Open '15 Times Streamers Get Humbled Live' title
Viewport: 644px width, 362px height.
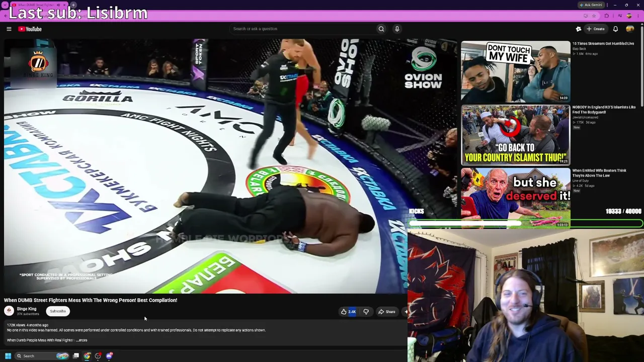[603, 44]
